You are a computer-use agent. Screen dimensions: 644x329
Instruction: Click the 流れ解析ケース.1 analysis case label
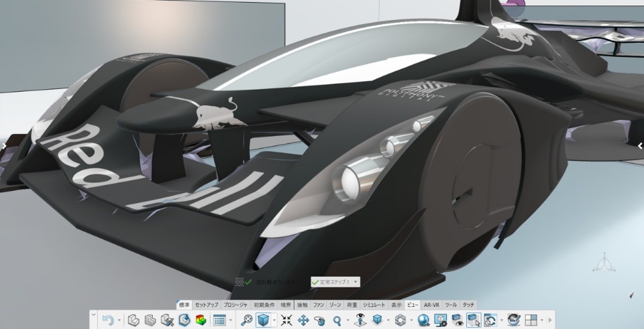tap(275, 282)
